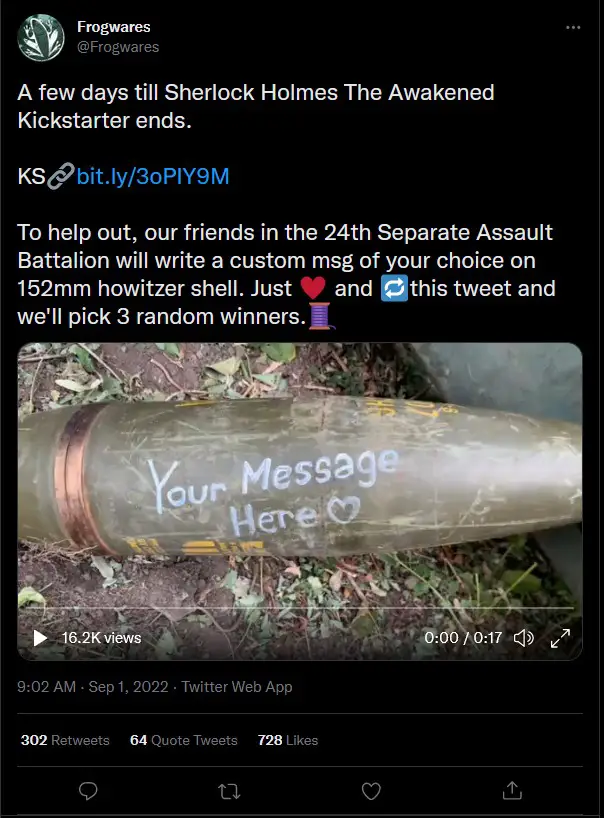View the 728 Likes list
The height and width of the screenshot is (818, 604).
click(287, 740)
